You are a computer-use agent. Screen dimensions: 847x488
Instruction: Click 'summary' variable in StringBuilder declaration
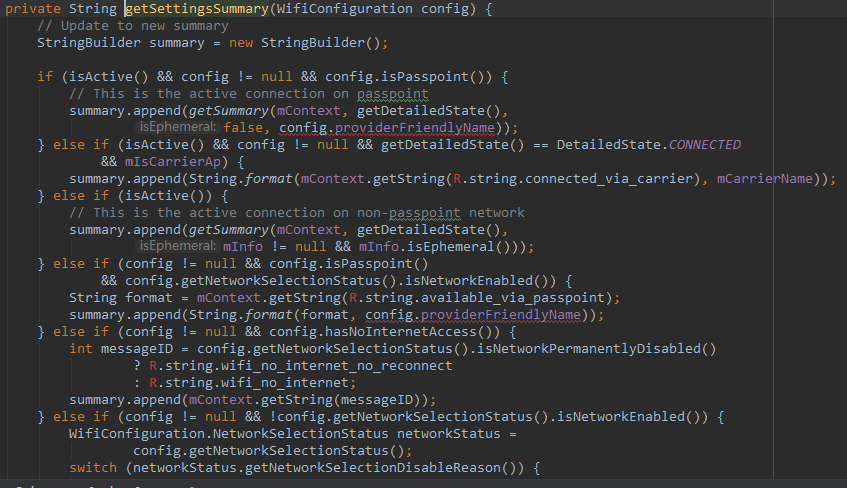pyautogui.click(x=177, y=43)
